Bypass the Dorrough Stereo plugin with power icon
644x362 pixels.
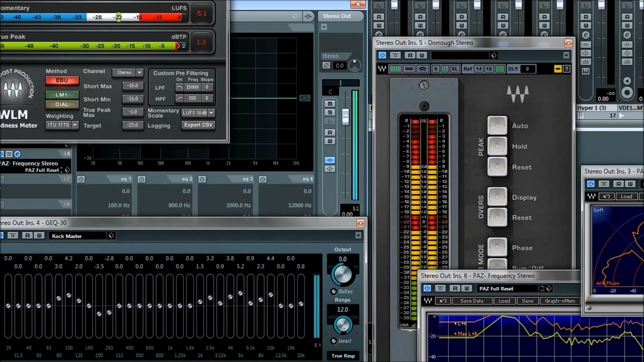(x=382, y=55)
